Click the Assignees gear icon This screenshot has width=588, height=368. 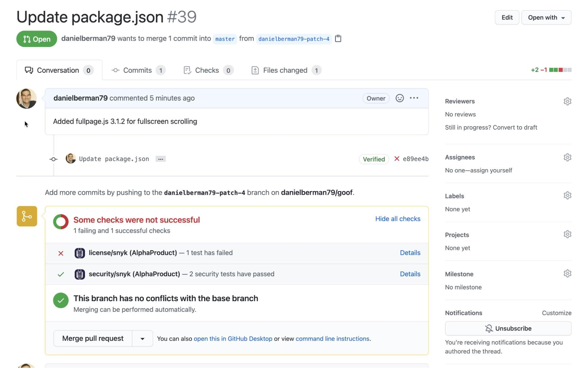pyautogui.click(x=567, y=157)
